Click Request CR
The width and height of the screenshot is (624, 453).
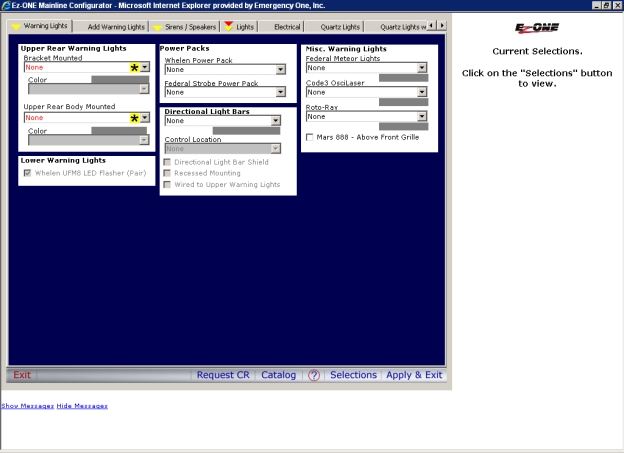pyautogui.click(x=223, y=375)
